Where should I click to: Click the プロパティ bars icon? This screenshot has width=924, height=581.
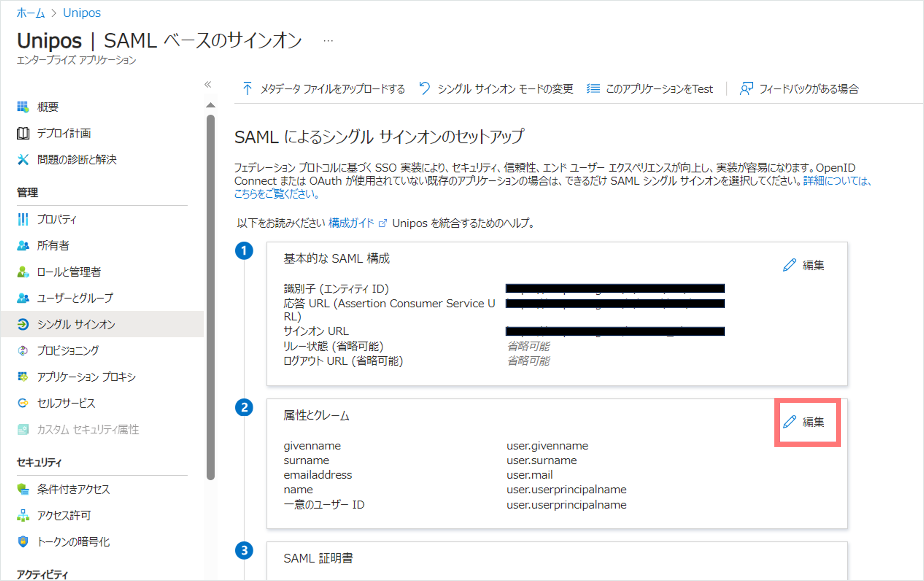click(x=23, y=219)
